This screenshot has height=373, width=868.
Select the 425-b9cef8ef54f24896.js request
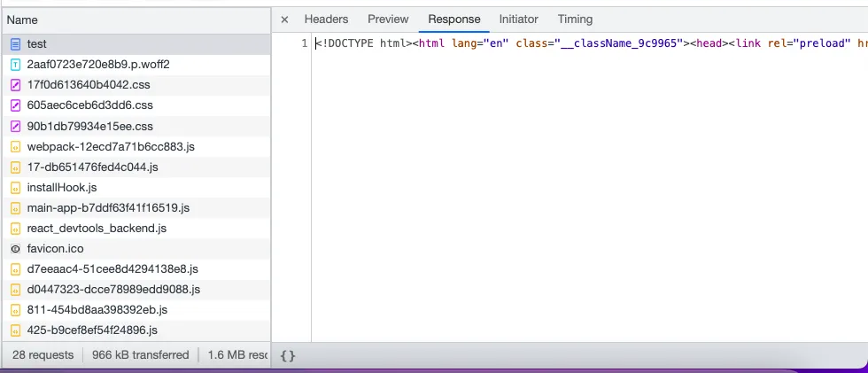[136, 330]
